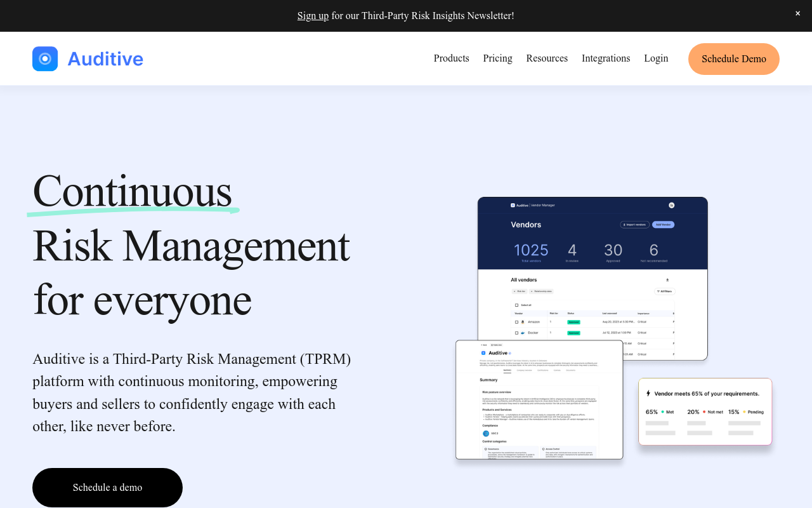The width and height of the screenshot is (812, 508).
Task: Click the Auditive logo icon in header
Action: (x=45, y=59)
